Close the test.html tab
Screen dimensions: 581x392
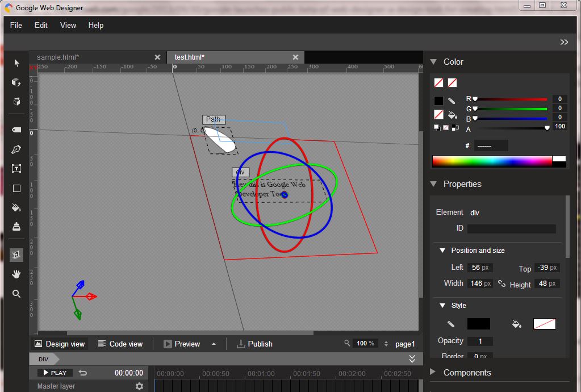click(295, 57)
